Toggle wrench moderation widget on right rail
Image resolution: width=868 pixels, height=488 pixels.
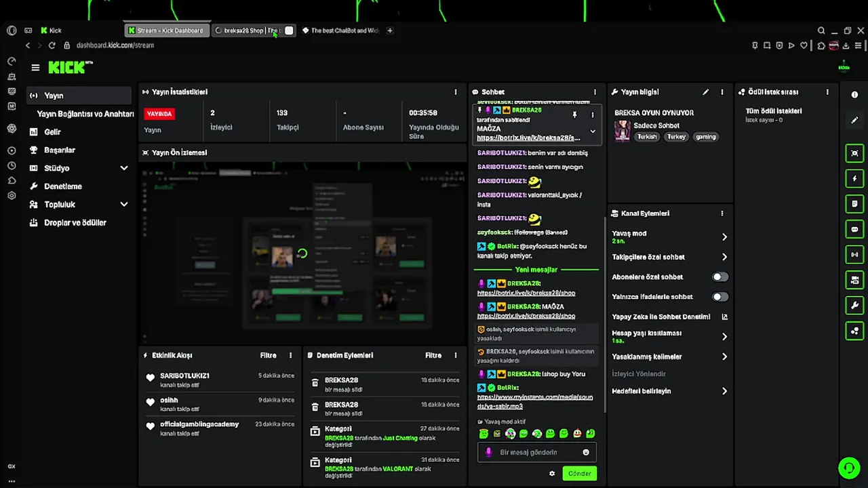point(854,306)
